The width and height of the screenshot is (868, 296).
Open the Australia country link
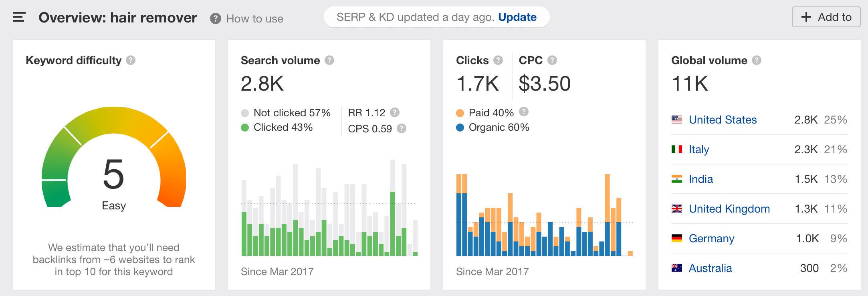click(710, 268)
